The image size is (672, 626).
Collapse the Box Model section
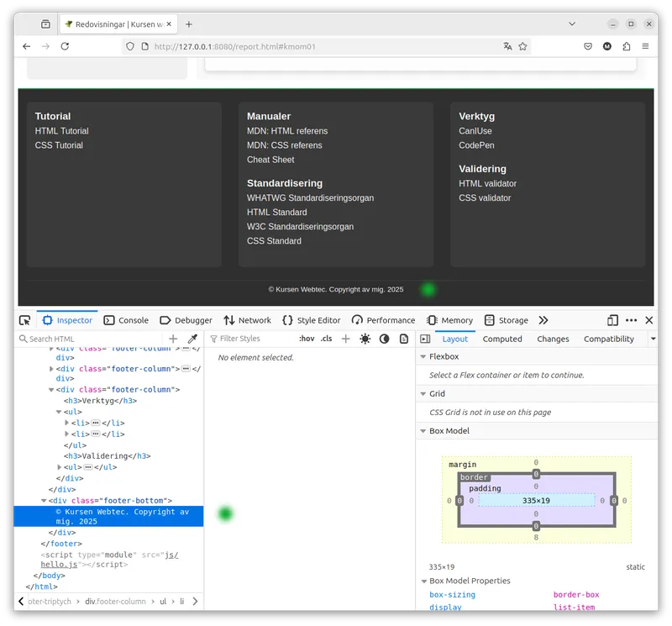click(x=423, y=431)
